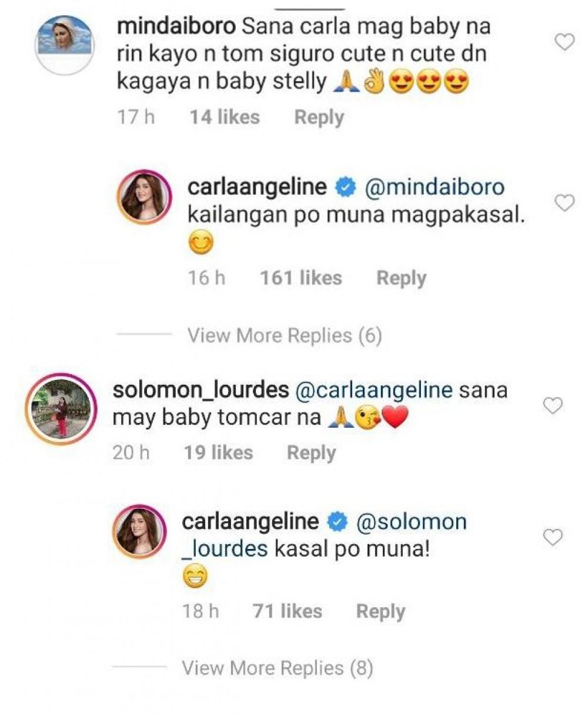Expand View More Replies (6)
The width and height of the screenshot is (588, 716).
click(285, 336)
